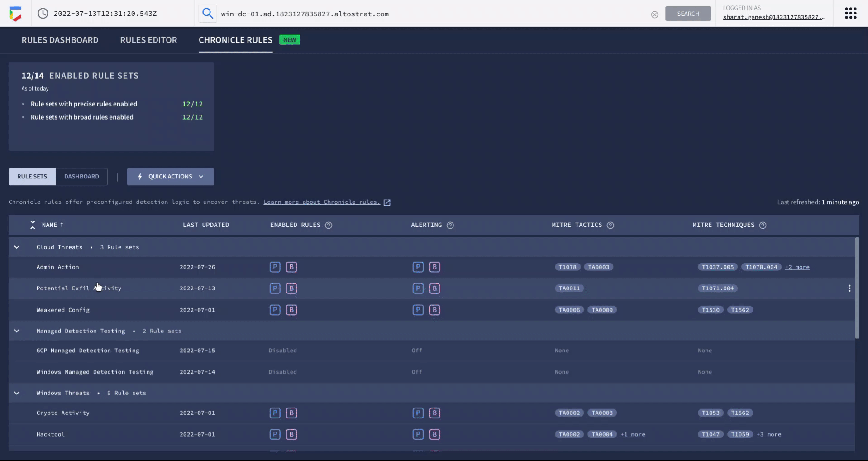This screenshot has height=461, width=868.
Task: Click the SEARCH button
Action: [687, 13]
